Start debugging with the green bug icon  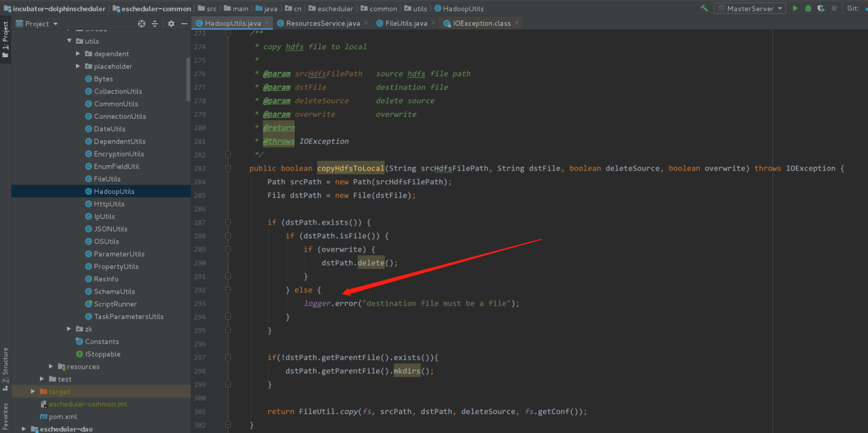pos(808,8)
